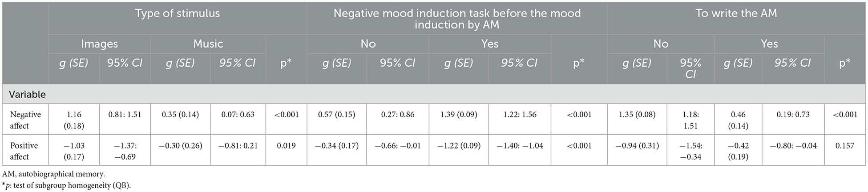Click the 1.39 (0.09) cell
Viewport: 868px width, 192px height.
(459, 115)
